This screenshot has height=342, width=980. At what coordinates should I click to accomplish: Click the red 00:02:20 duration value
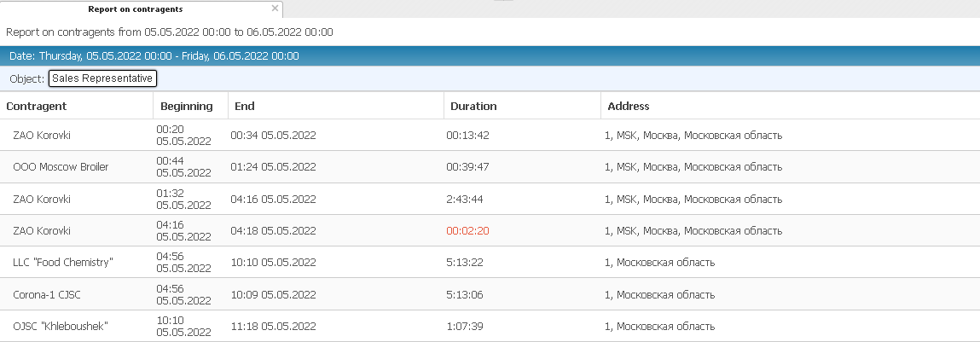tap(467, 231)
